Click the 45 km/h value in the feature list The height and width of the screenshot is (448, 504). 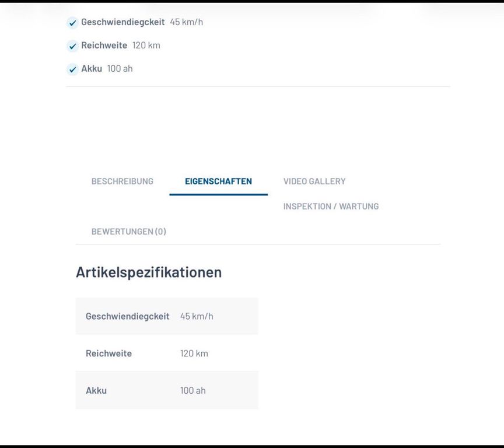[187, 22]
